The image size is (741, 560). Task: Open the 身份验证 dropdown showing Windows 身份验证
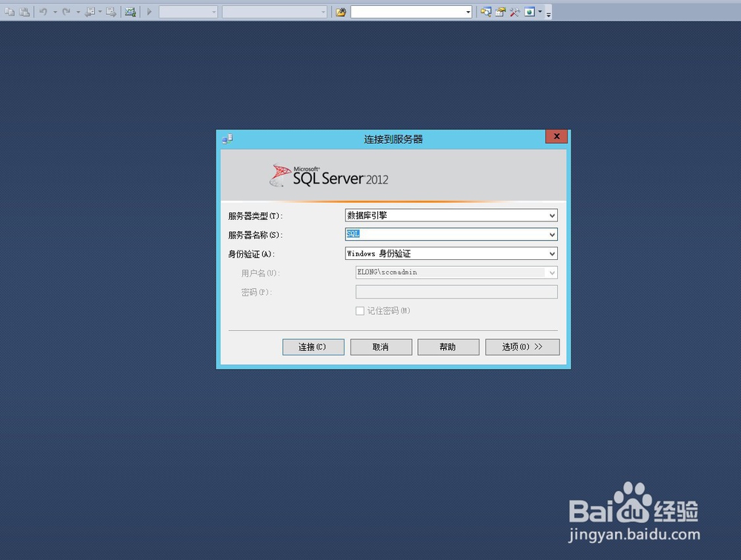coord(451,254)
